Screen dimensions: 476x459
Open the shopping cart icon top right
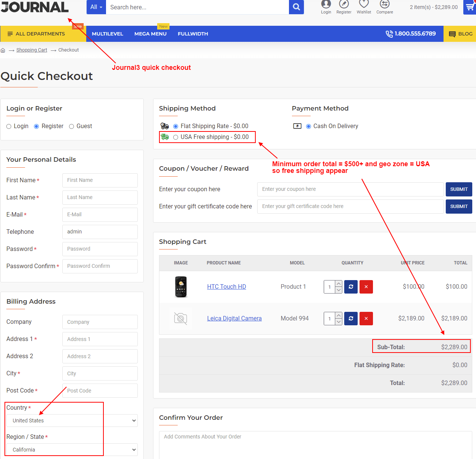pyautogui.click(x=470, y=7)
